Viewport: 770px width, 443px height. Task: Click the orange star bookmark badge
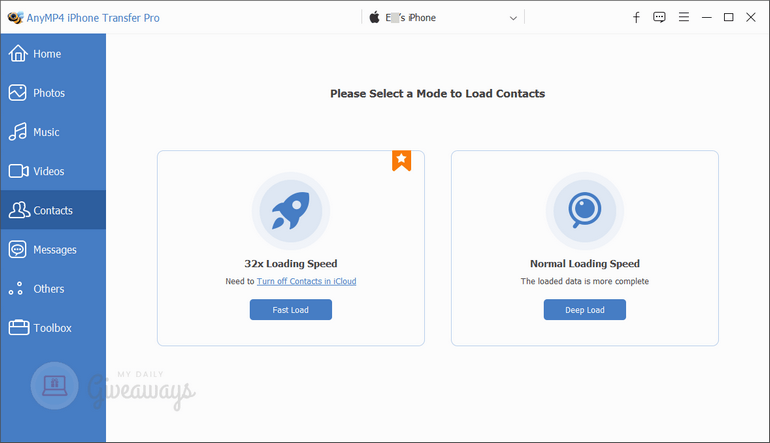click(401, 161)
